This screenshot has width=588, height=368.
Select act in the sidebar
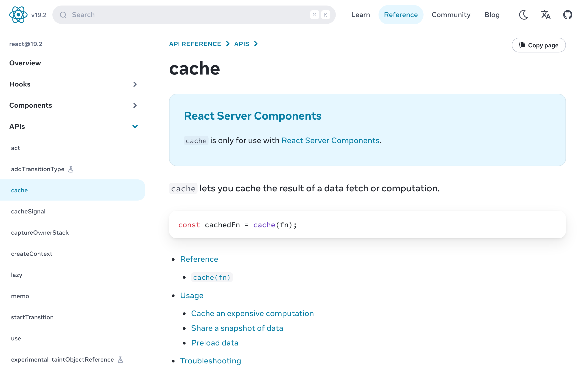(x=72, y=148)
